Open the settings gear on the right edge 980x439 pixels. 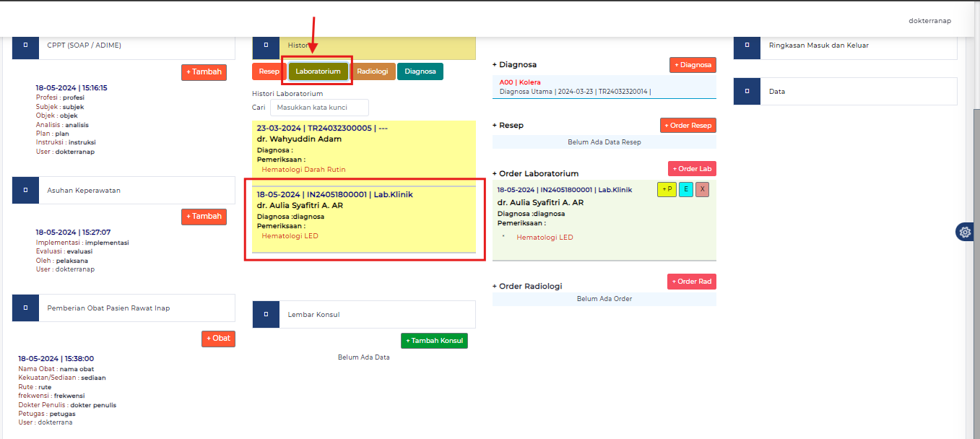965,232
